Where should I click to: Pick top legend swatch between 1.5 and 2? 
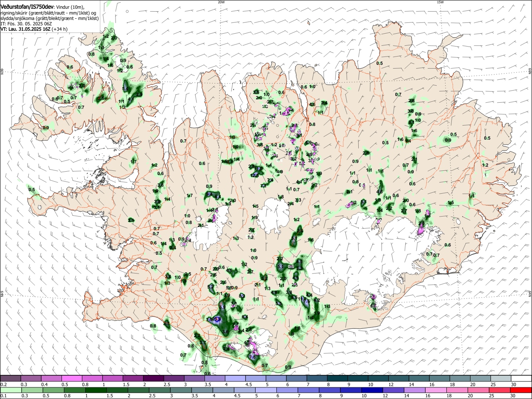pyautogui.click(x=133, y=379)
